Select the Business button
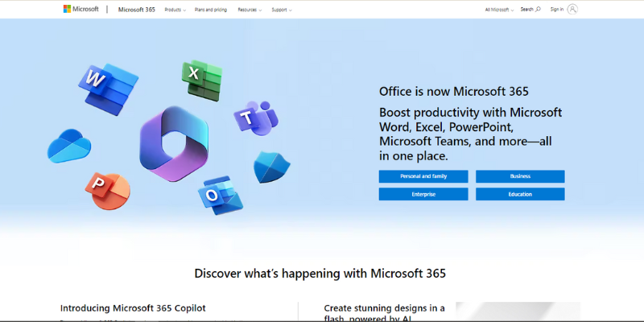Screen dimensions: 644x322 click(x=520, y=176)
